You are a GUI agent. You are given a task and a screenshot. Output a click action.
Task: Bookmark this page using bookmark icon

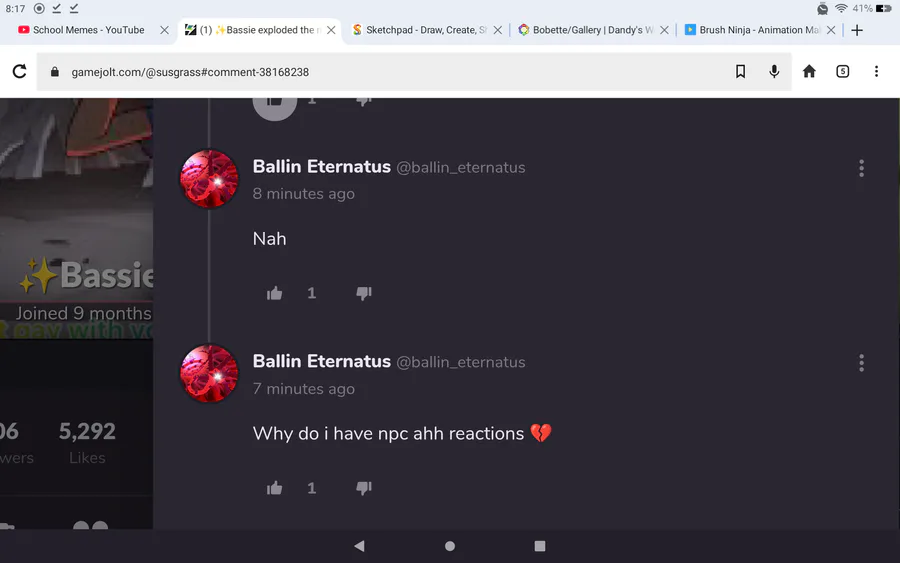(740, 72)
